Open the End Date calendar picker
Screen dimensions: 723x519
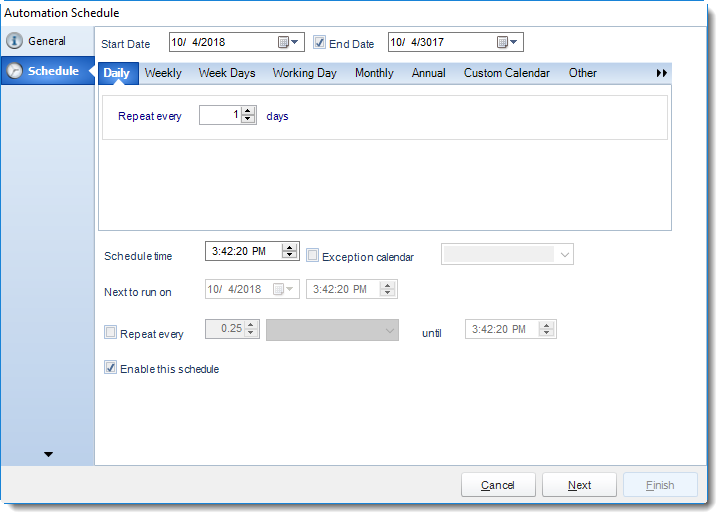pos(507,42)
